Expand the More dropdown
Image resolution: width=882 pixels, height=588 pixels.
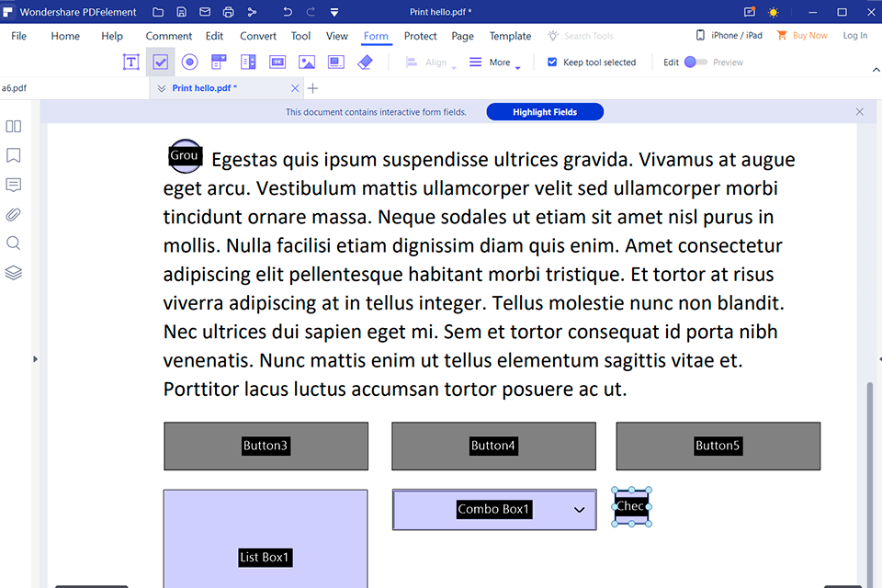495,62
